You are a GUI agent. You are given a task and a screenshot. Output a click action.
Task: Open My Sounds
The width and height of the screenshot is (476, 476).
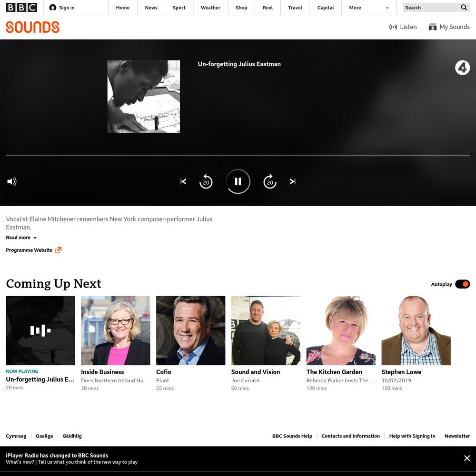point(449,27)
